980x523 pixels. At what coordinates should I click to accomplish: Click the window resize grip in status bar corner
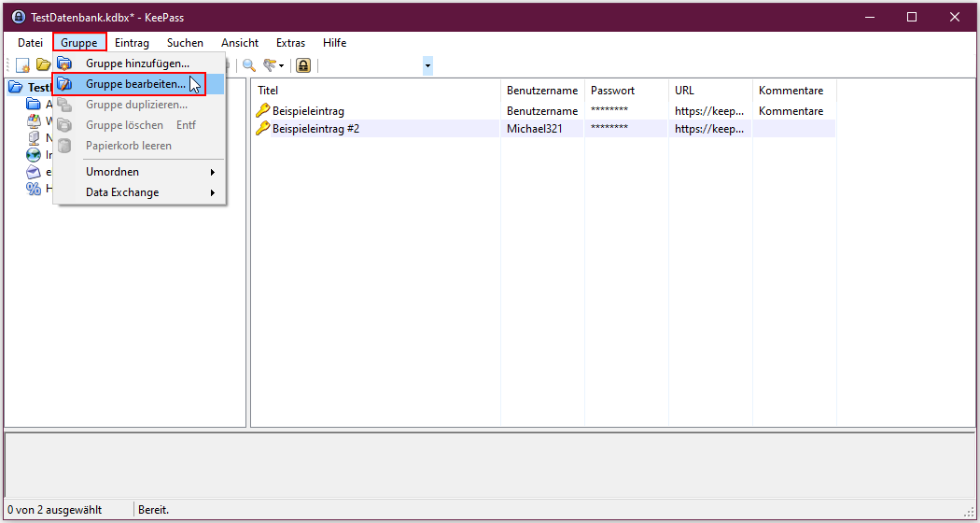(970, 511)
